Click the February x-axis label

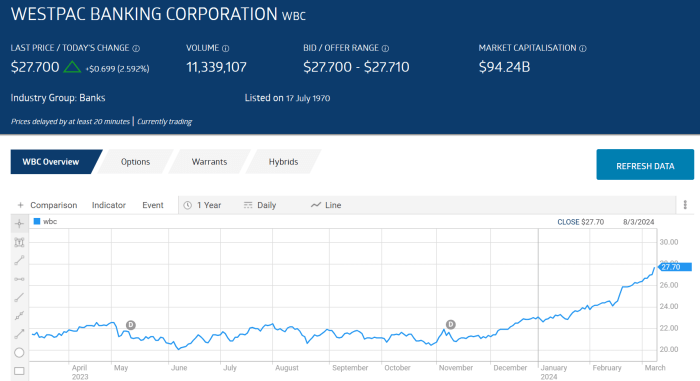click(607, 368)
